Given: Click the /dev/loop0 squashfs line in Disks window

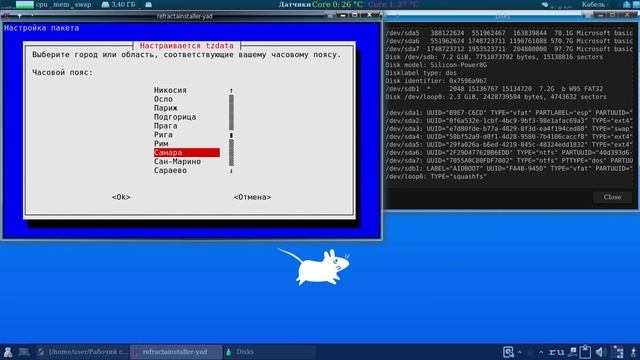Looking at the screenshot, I should click(x=436, y=177).
